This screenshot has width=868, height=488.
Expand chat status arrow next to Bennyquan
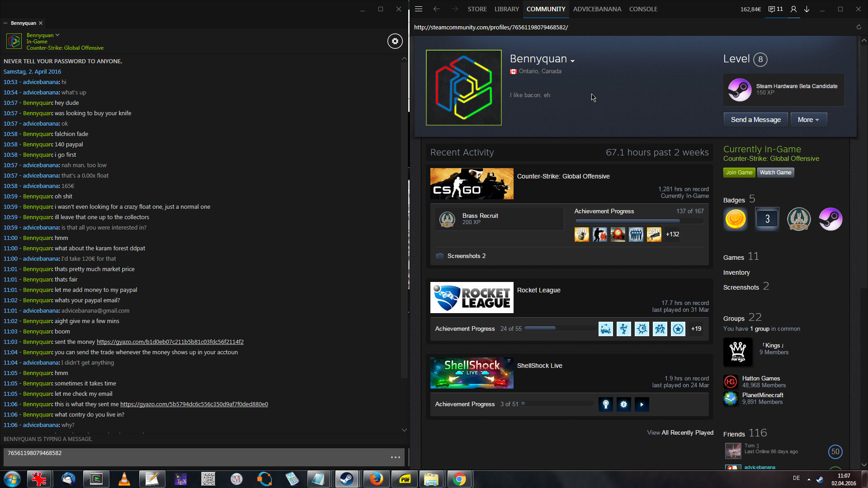tap(57, 35)
